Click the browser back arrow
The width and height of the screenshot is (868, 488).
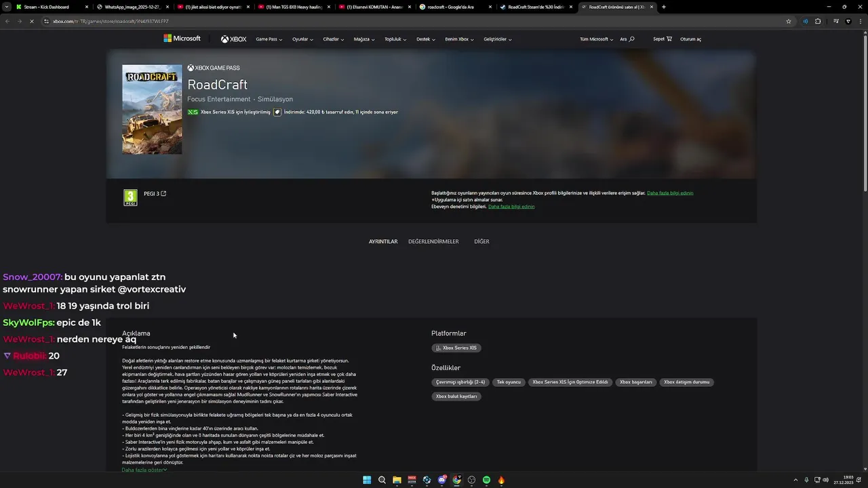7,21
